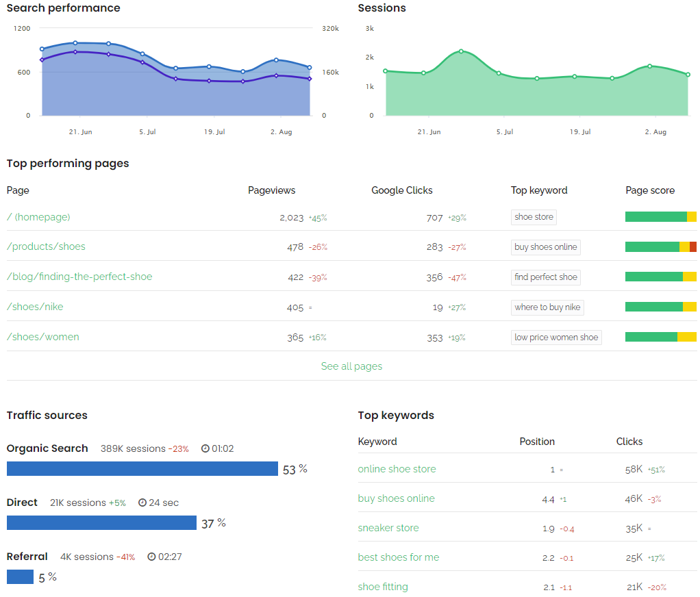
Task: Open the 'shoe fitting' keyword
Action: tap(383, 587)
